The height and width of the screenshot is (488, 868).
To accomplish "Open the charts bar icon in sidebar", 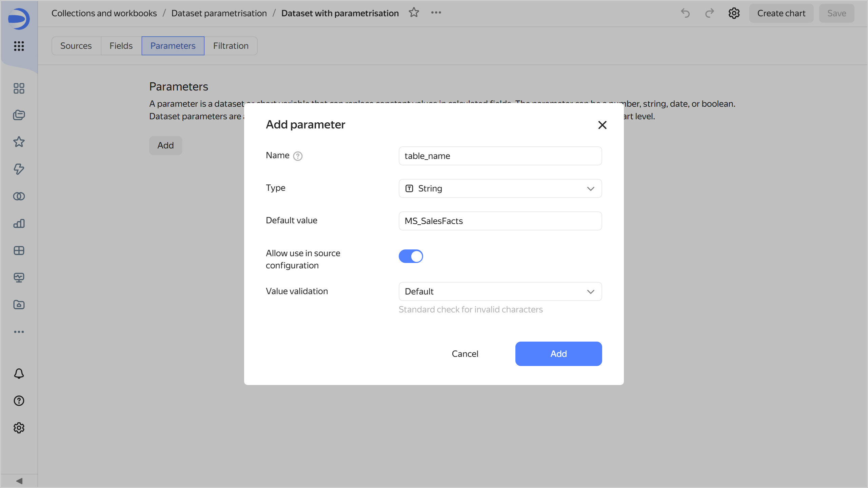I will tap(19, 223).
